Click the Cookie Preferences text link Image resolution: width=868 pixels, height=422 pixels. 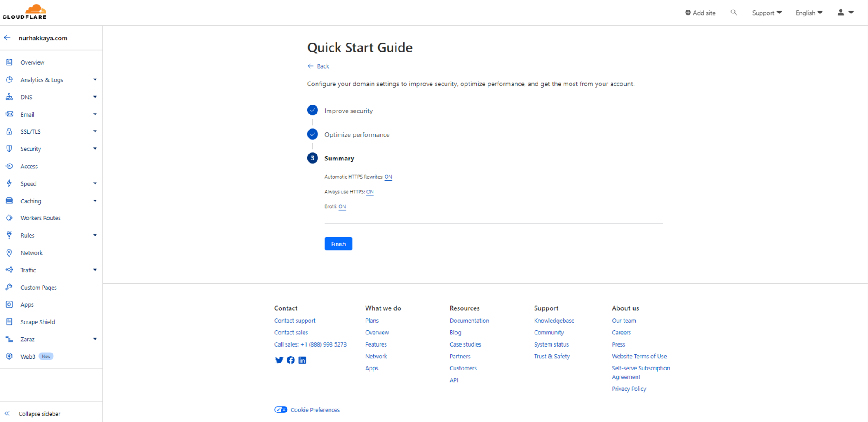coord(315,410)
